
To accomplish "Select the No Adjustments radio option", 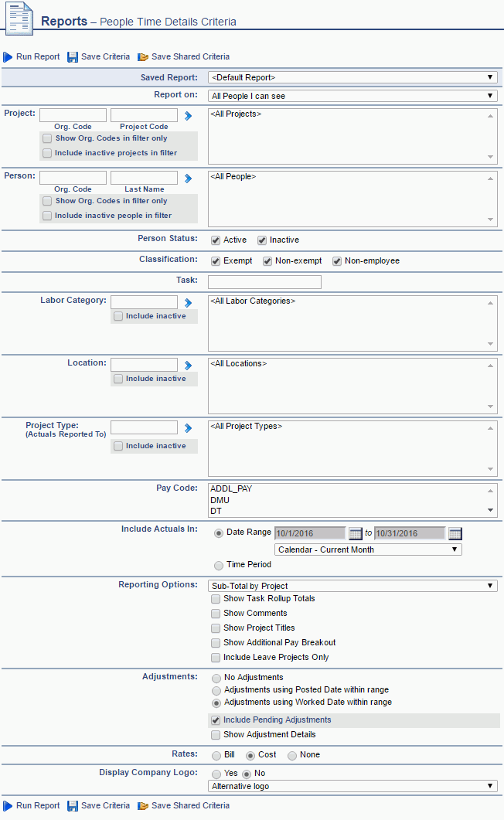I will coord(216,679).
